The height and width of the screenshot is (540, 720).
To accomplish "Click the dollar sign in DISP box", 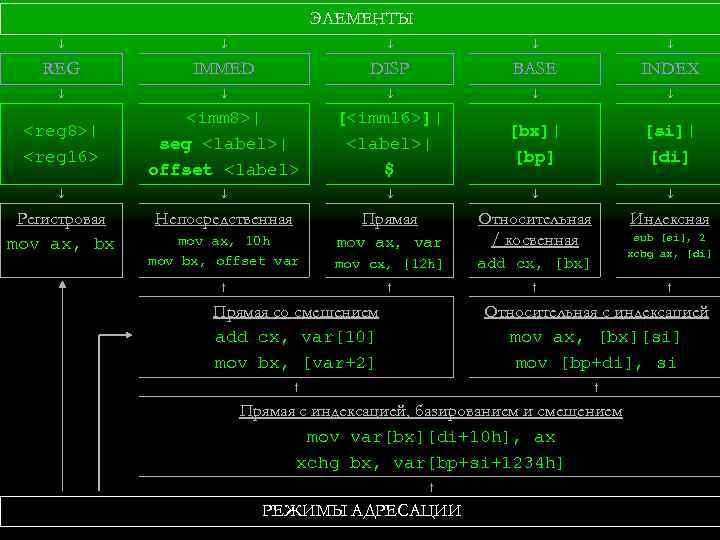I will point(389,170).
